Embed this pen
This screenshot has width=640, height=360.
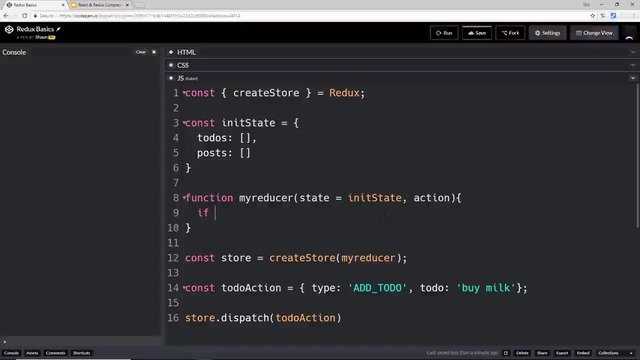[583, 353]
